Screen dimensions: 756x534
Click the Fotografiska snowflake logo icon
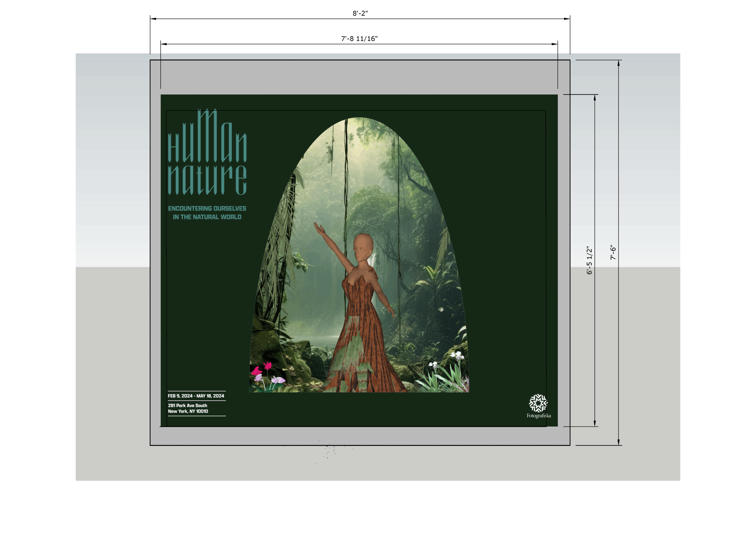(x=538, y=403)
